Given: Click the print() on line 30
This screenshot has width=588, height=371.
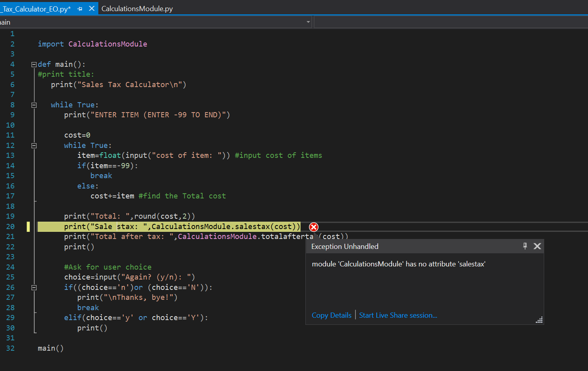Looking at the screenshot, I should tap(92, 328).
